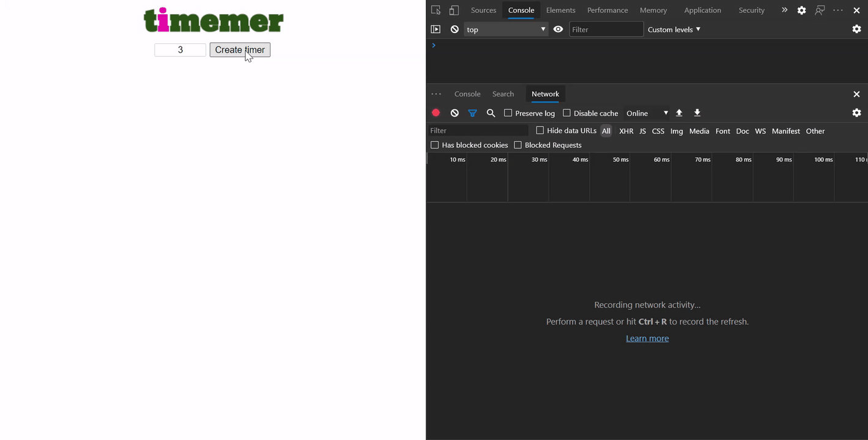
Task: Stop recording network log red button
Action: 436,113
